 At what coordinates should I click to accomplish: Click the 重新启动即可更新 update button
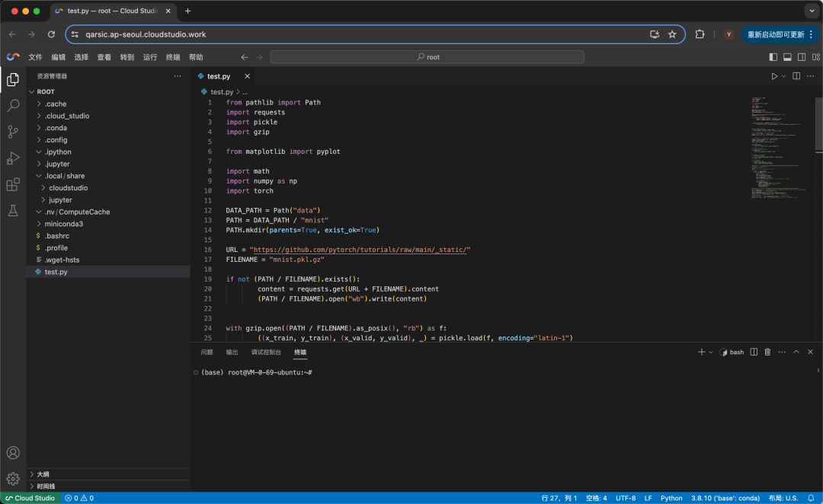point(780,34)
